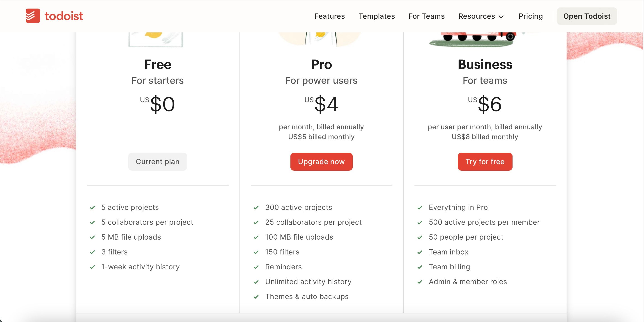Screen dimensions: 644x322
Task: Click the Pricing navigation icon
Action: click(531, 16)
